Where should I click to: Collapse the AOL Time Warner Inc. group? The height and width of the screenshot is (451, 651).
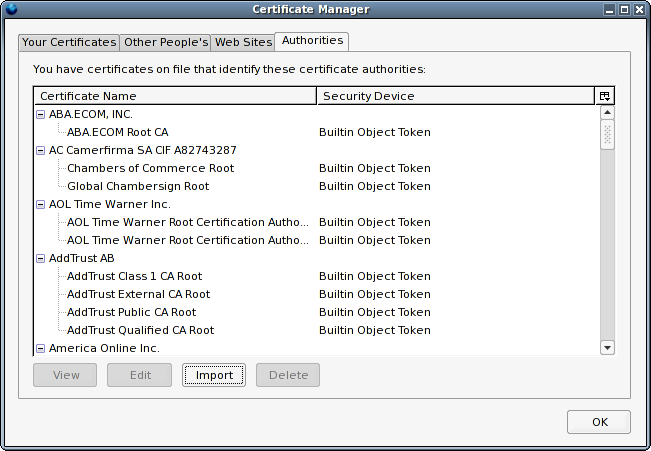[40, 204]
